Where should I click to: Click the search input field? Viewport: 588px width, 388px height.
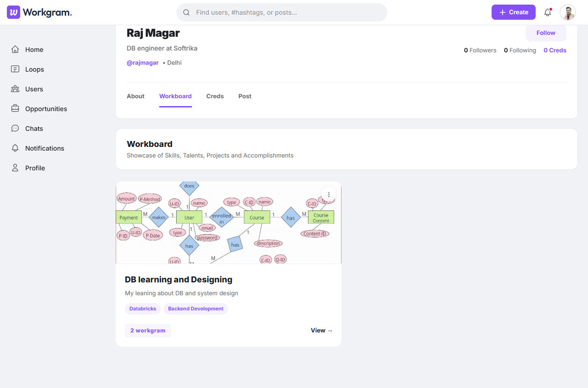click(282, 12)
